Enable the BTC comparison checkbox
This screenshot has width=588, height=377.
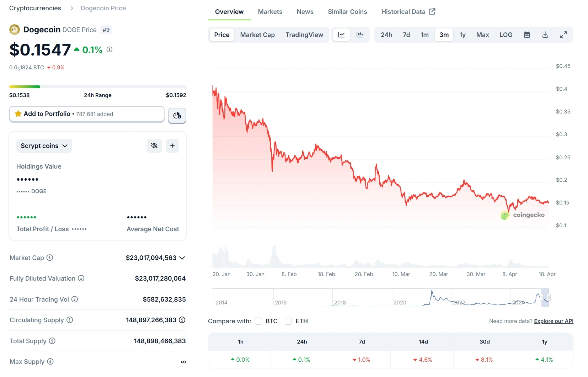pos(258,321)
